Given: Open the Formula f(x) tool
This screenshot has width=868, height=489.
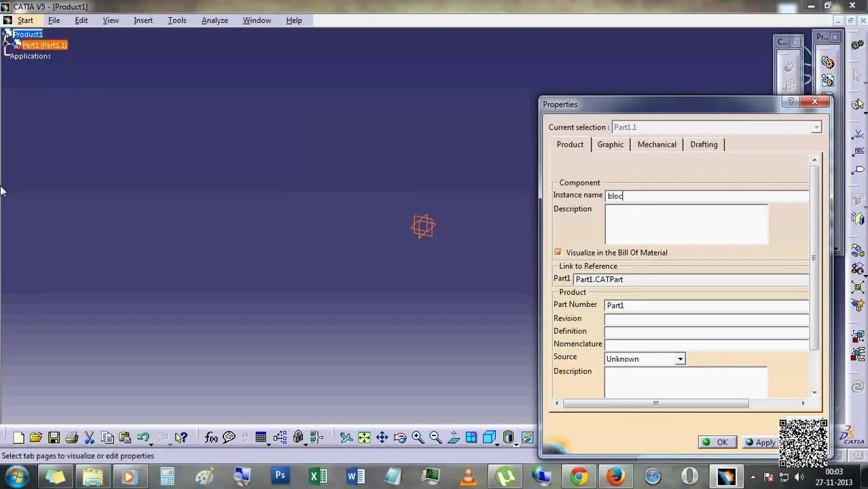Looking at the screenshot, I should coord(211,438).
